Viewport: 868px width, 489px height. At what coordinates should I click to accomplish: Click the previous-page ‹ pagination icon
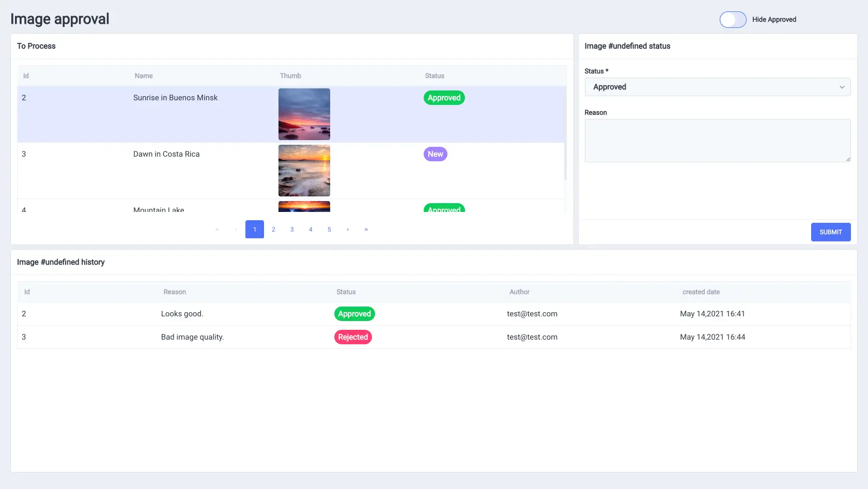tap(236, 229)
